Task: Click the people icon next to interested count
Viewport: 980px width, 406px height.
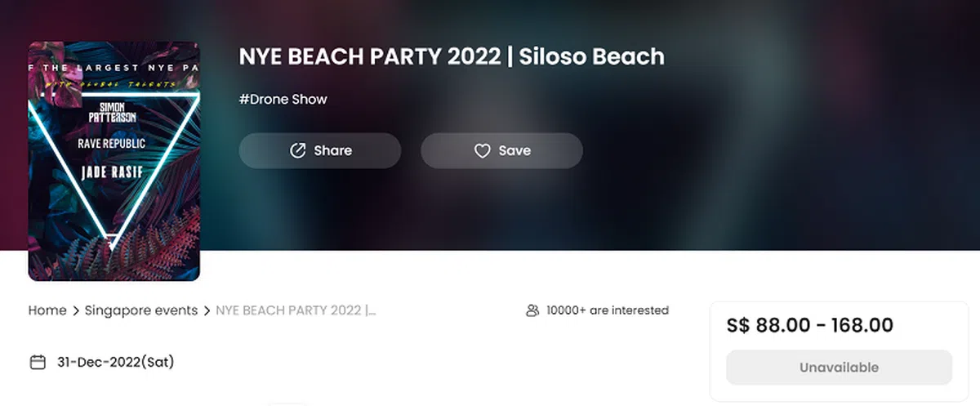Action: [x=533, y=310]
